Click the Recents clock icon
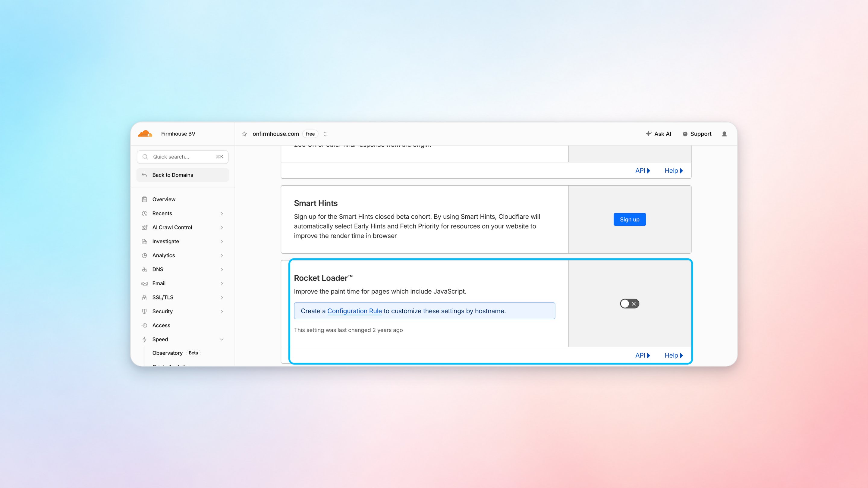 (x=145, y=214)
